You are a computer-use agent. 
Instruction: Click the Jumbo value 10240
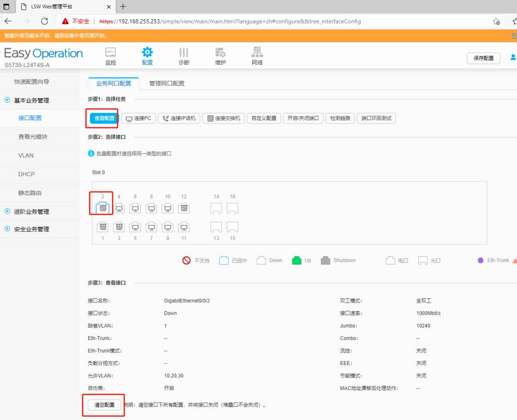click(423, 326)
